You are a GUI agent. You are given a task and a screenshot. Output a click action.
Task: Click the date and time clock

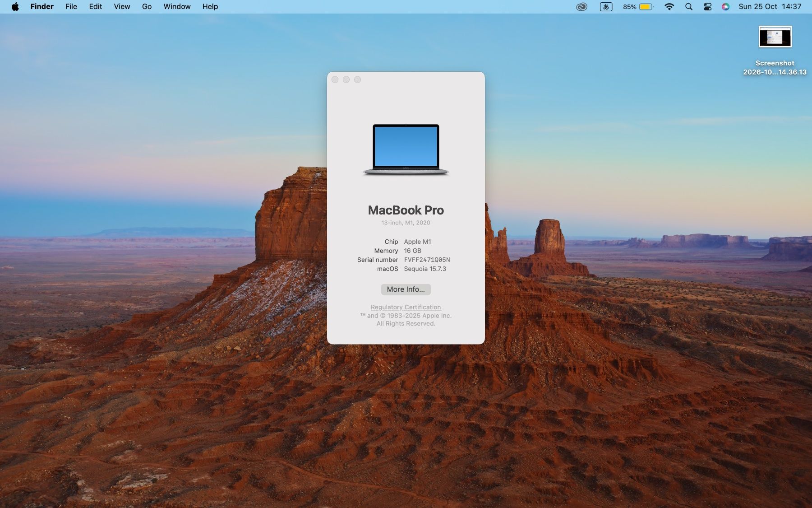[x=770, y=7]
